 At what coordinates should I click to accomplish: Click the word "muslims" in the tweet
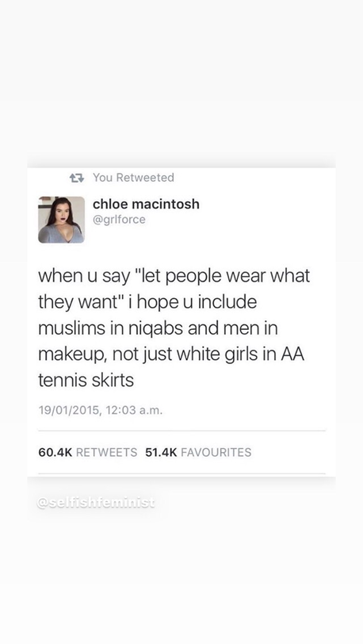coord(69,328)
